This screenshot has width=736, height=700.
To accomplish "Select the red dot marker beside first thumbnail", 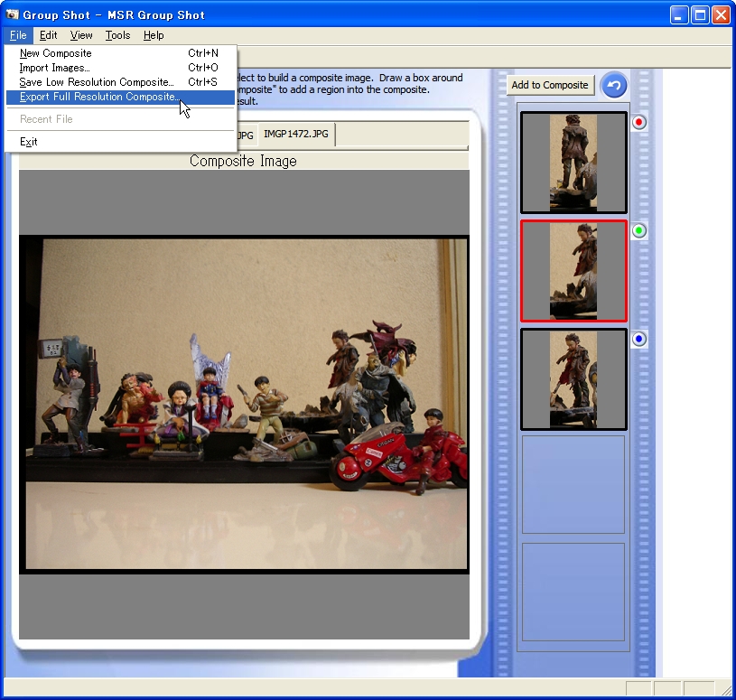I will click(638, 123).
